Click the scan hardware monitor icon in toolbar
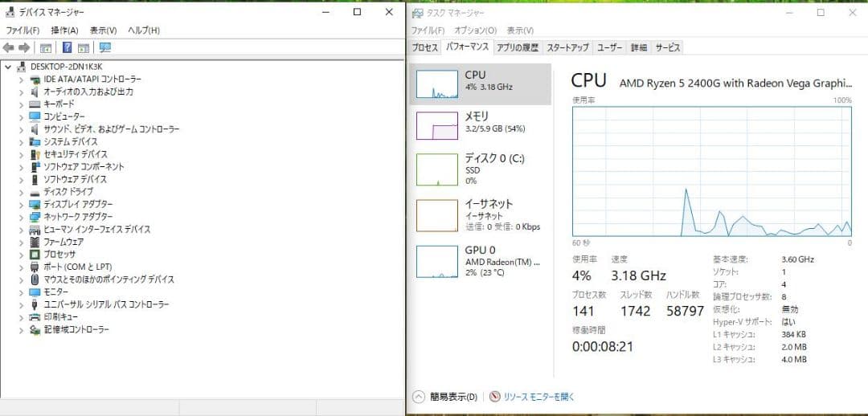Screen dimensions: 868x416 pos(105,47)
